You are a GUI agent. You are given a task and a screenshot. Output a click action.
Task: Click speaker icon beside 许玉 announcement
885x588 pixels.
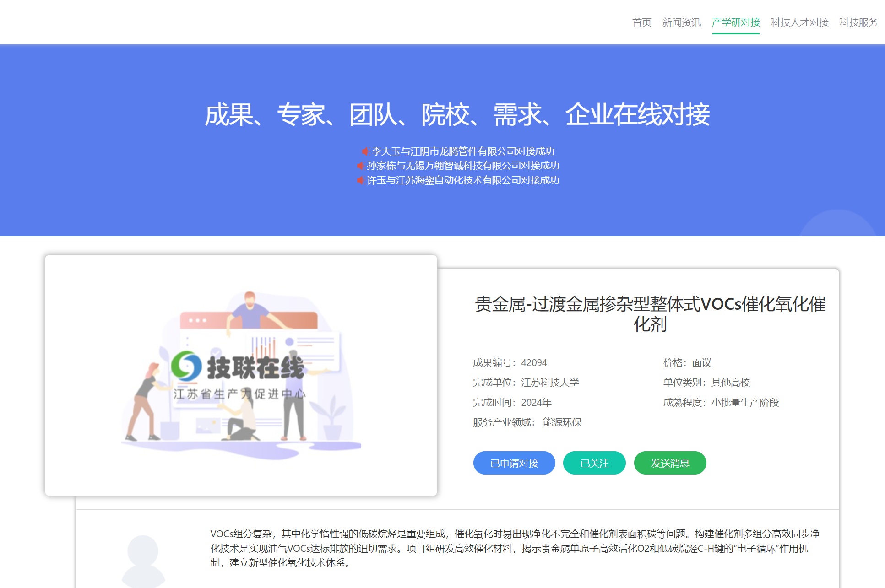coord(360,180)
